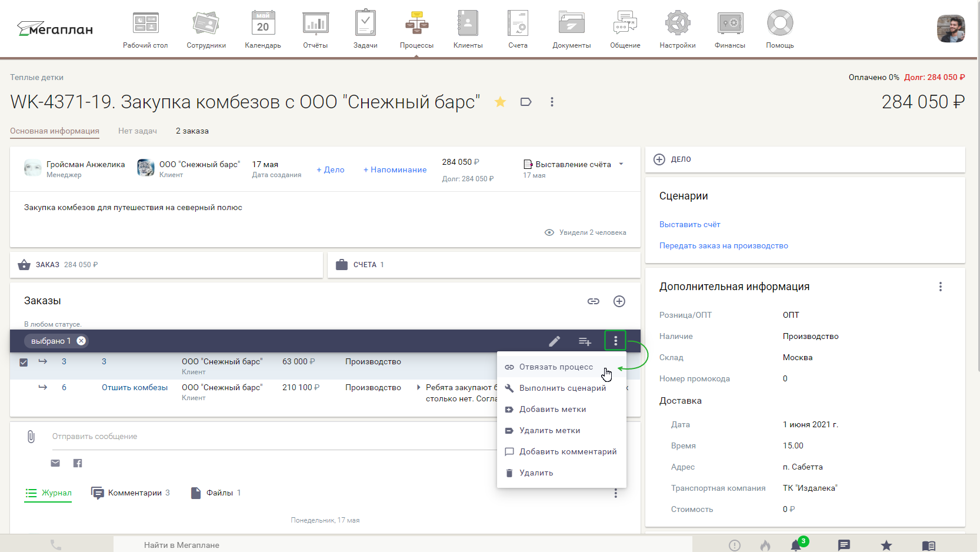Choose Удалить метки from menu
This screenshot has height=552, width=980.
point(562,430)
